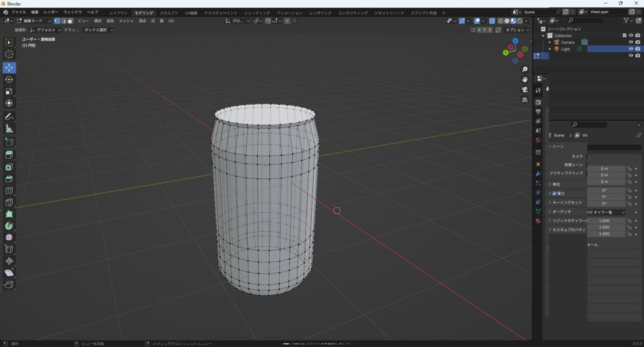Open the Window menu
The width and height of the screenshot is (644, 347).
coord(72,13)
